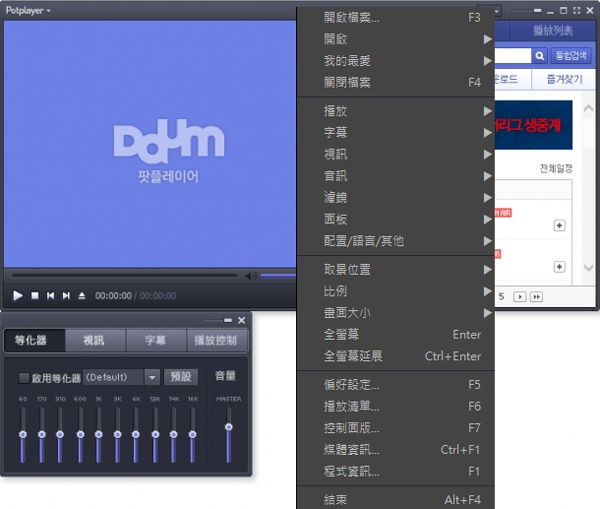600x509 pixels.
Task: Choose 控制面版... in the menu
Action: 396,428
